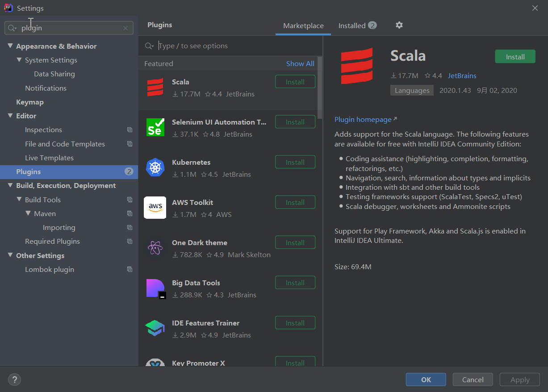Click the updates badge on Plugins row
548x392 pixels.
129,172
